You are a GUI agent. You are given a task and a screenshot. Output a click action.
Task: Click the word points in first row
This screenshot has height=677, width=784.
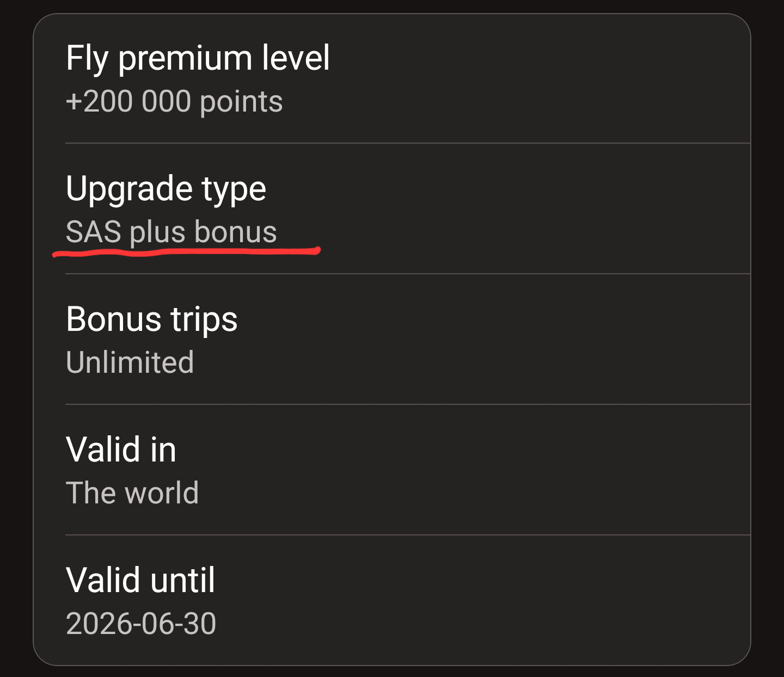pyautogui.click(x=241, y=102)
